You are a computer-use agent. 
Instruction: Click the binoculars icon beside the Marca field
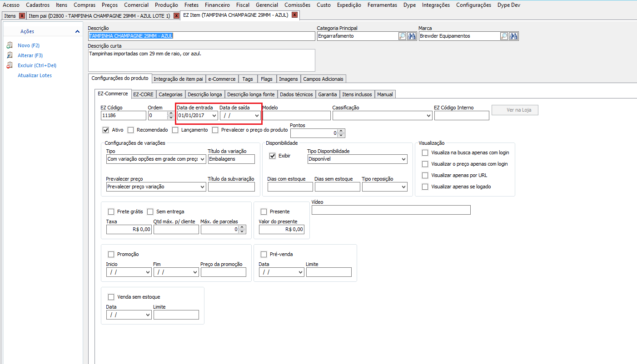point(513,36)
